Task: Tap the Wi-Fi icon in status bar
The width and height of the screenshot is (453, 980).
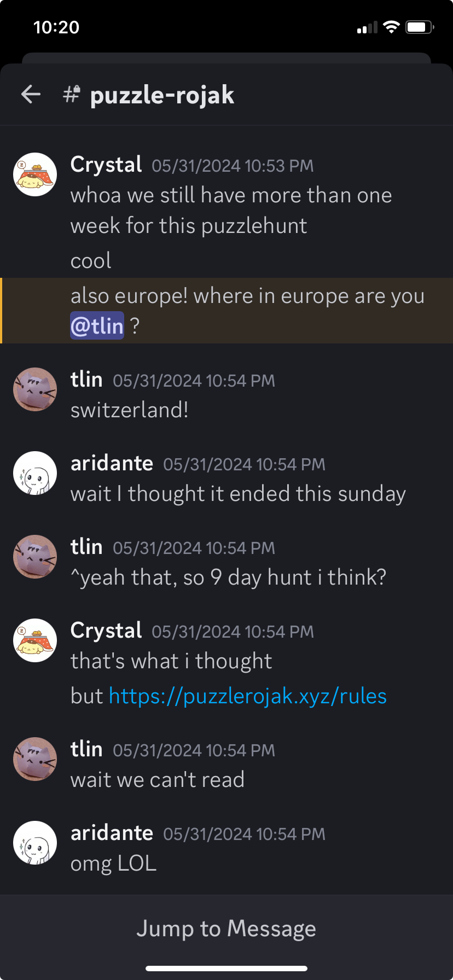Action: (391, 27)
